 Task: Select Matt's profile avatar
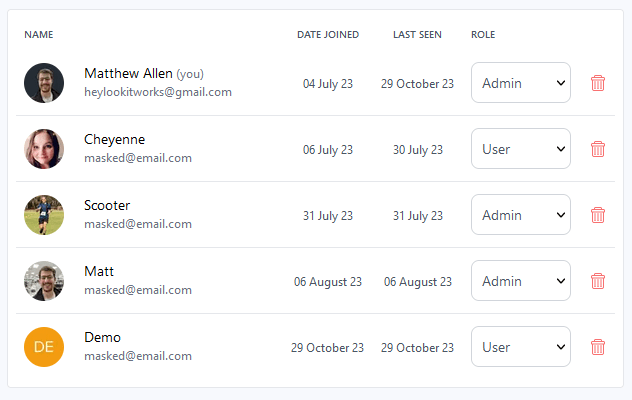point(44,281)
